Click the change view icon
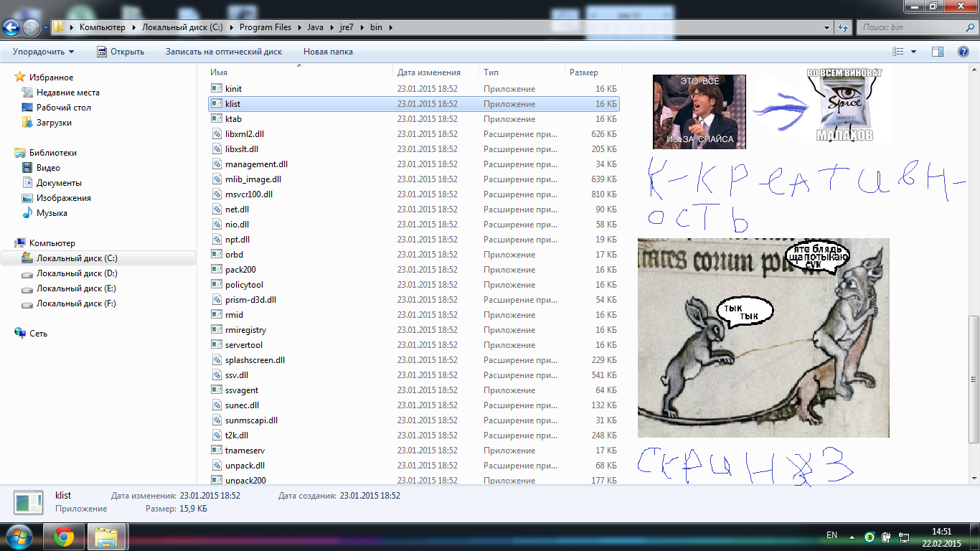The height and width of the screenshot is (551, 980). [897, 52]
